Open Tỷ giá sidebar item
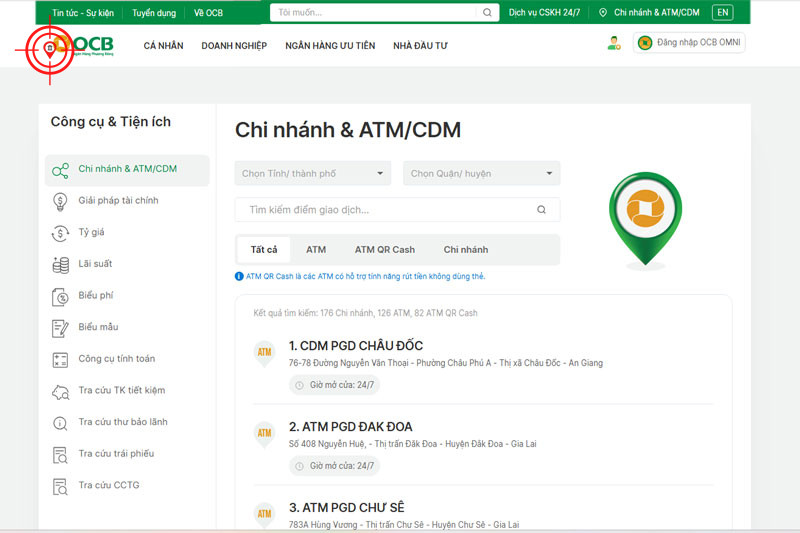The width and height of the screenshot is (800, 533). [91, 233]
